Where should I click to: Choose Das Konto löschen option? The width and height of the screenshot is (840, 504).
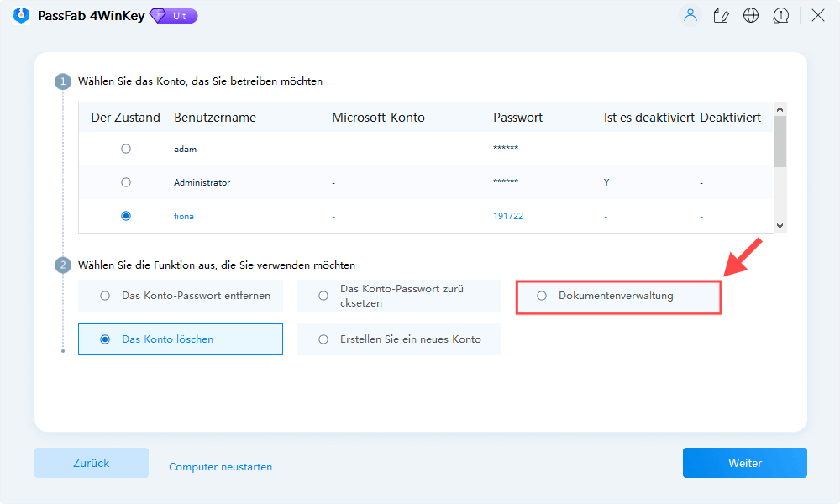[x=181, y=339]
